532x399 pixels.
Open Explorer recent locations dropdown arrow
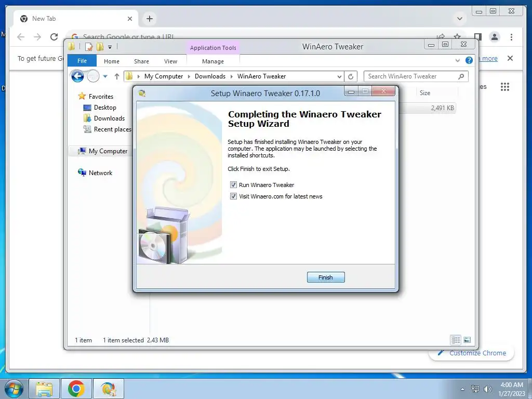(105, 76)
